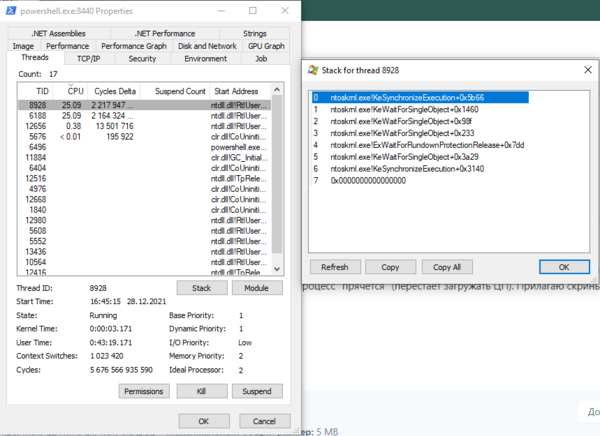The width and height of the screenshot is (600, 436).
Task: Click Copy All in stack window
Action: tap(447, 267)
